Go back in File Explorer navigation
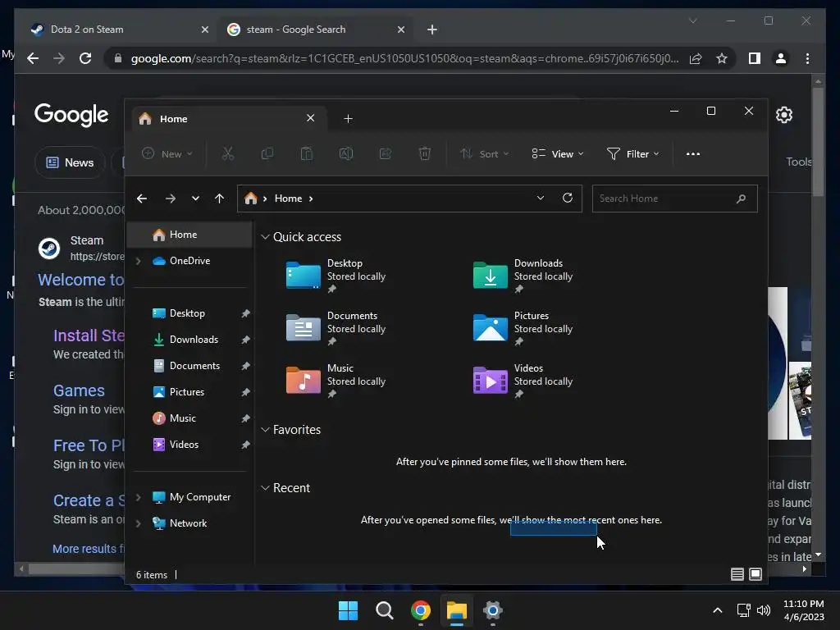840x630 pixels. (x=142, y=199)
